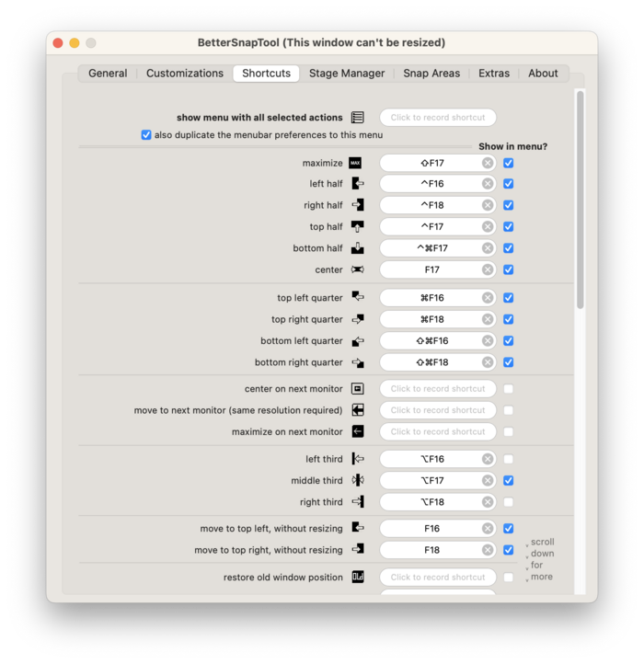Viewport: 644px width, 664px height.
Task: Record shortcut for show menu with all actions
Action: tap(438, 118)
